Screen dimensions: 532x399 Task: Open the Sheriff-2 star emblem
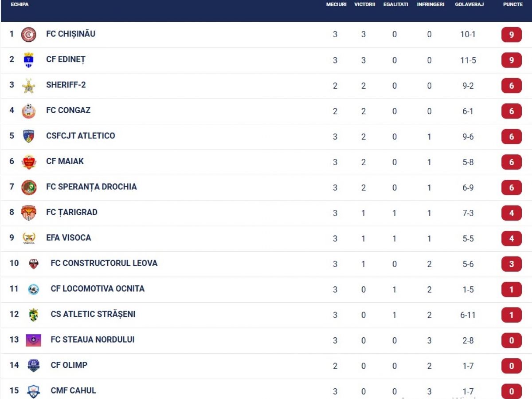point(29,85)
